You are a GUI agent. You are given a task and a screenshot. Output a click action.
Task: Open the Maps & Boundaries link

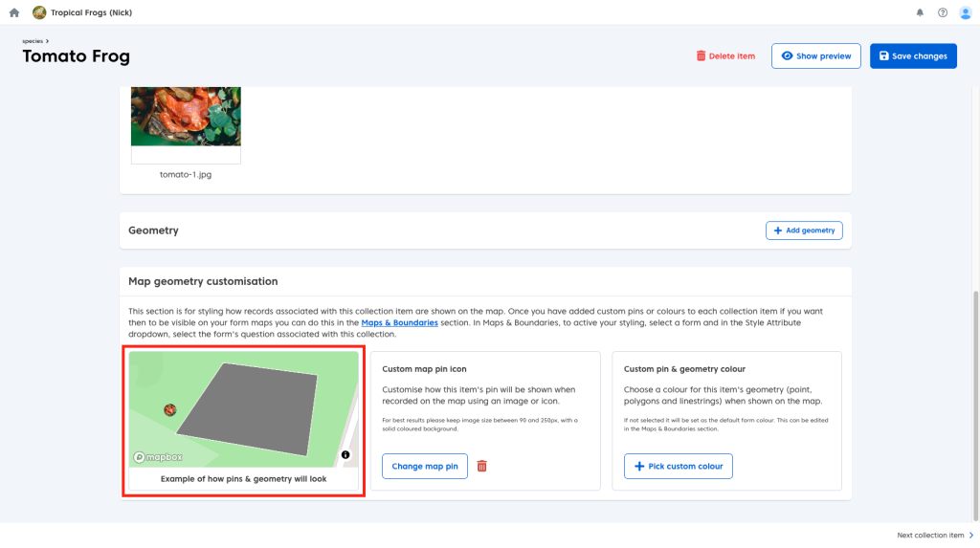399,323
